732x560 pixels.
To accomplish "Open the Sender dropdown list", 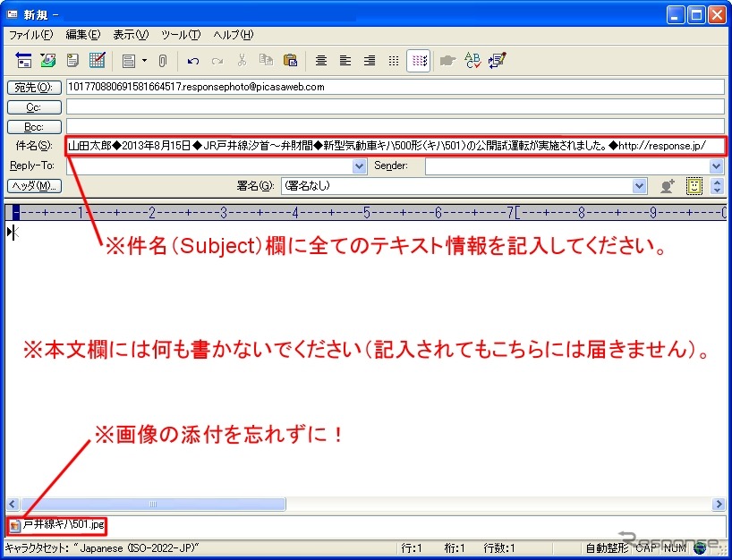I will click(x=716, y=165).
